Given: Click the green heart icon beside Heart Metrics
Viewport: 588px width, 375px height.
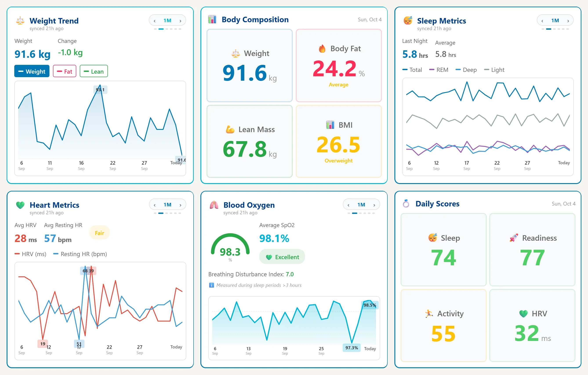Looking at the screenshot, I should [20, 205].
